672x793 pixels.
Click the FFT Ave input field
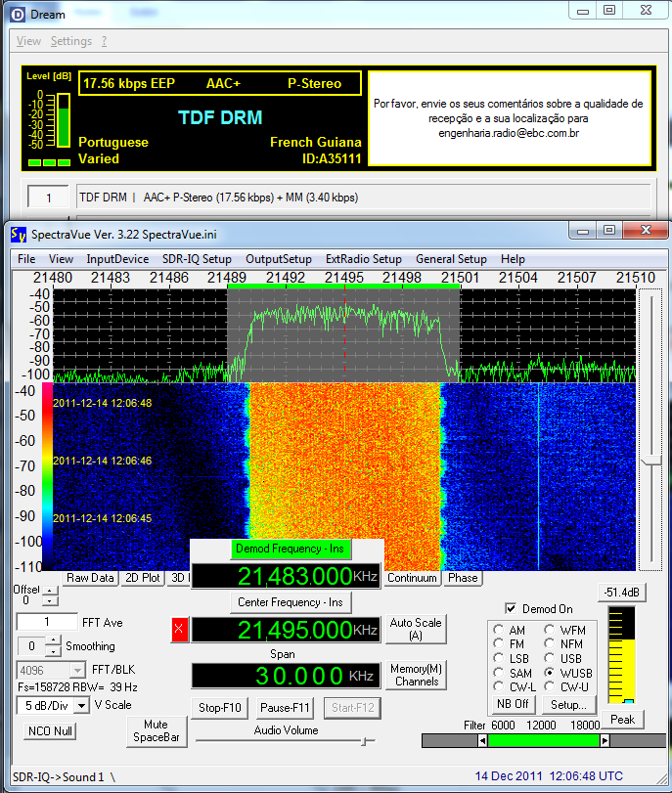tap(47, 622)
